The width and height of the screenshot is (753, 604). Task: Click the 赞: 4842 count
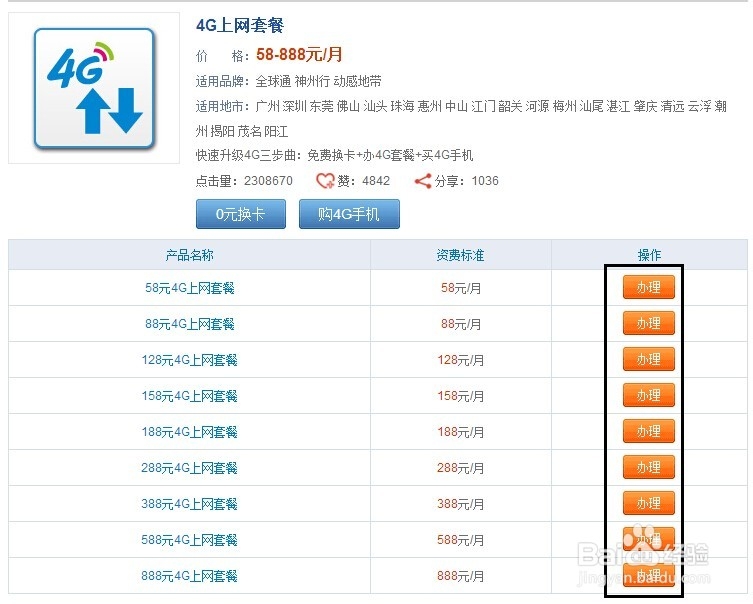click(x=364, y=181)
